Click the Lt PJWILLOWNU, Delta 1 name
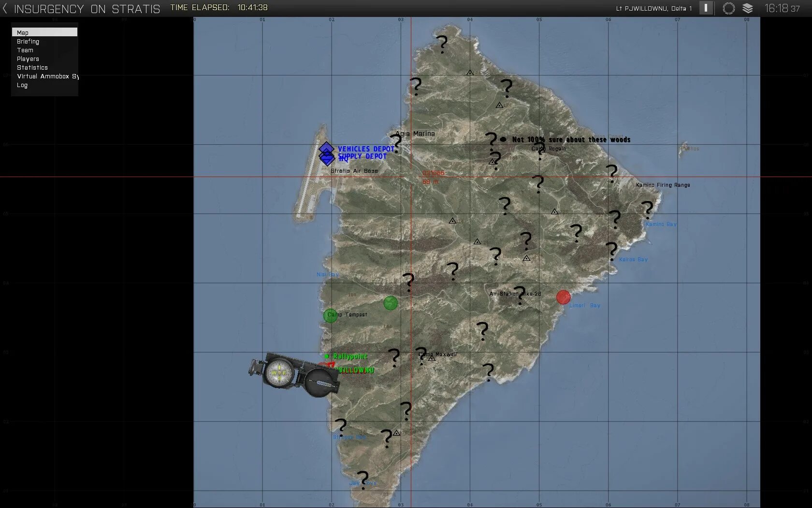 pyautogui.click(x=654, y=8)
